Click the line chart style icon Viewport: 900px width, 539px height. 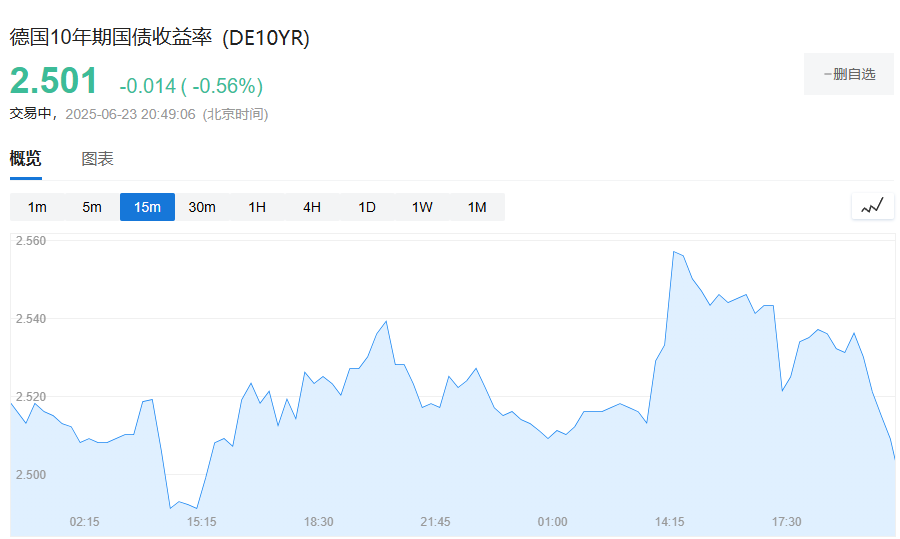pyautogui.click(x=872, y=207)
